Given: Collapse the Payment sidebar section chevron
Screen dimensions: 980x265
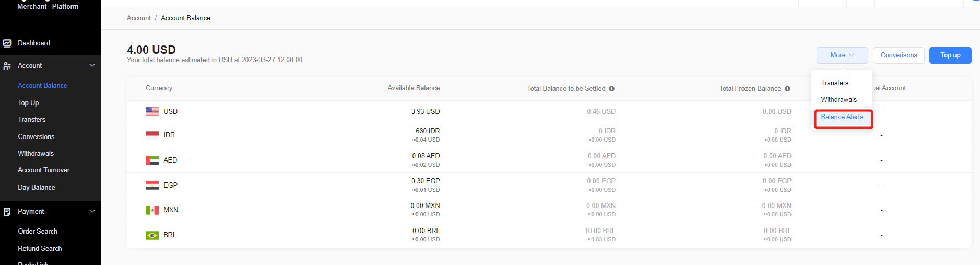Looking at the screenshot, I should pos(92,212).
